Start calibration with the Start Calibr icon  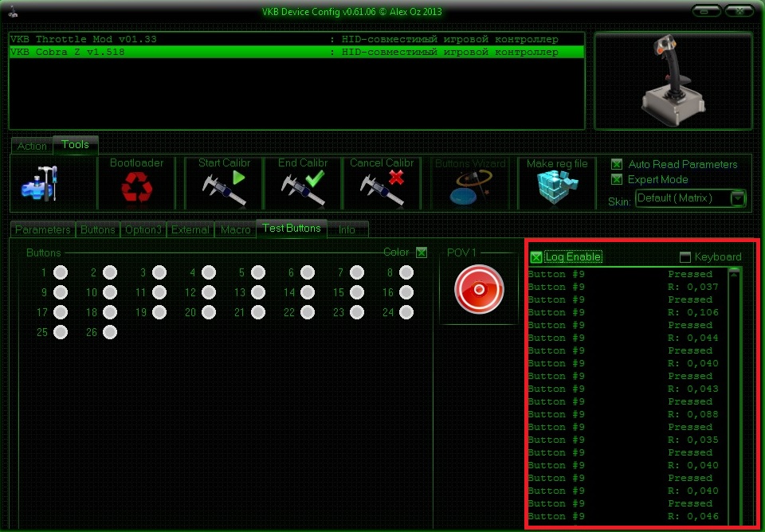point(224,189)
